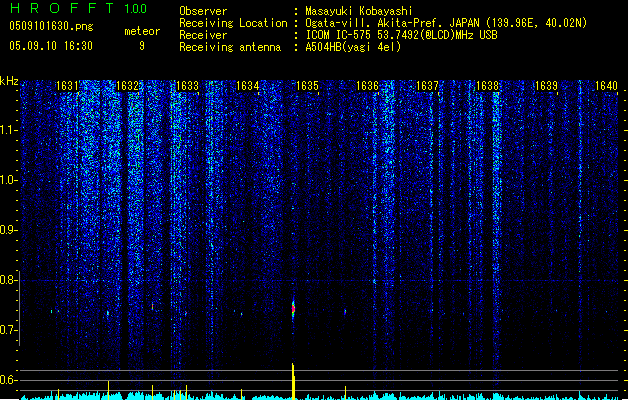Viewport: 629px width, 400px height.
Task: Click the 1639 time marker
Action: pos(547,86)
